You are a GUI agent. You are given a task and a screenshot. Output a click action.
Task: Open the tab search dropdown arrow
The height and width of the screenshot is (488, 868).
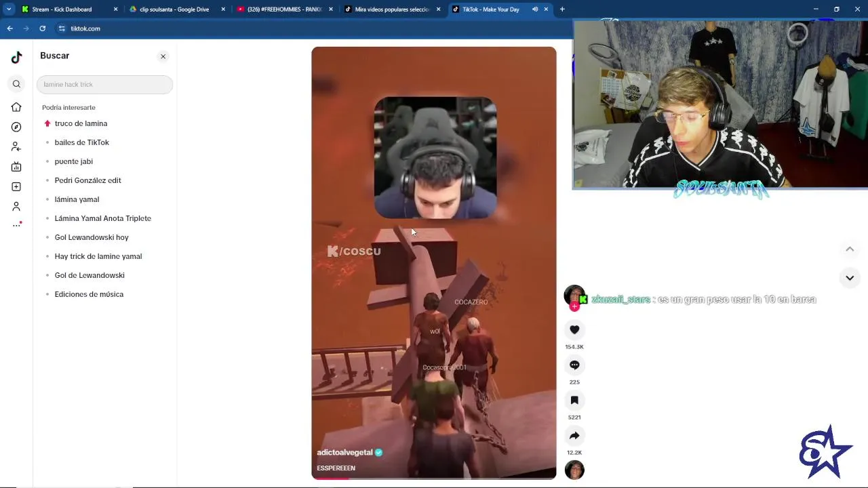pyautogui.click(x=9, y=9)
